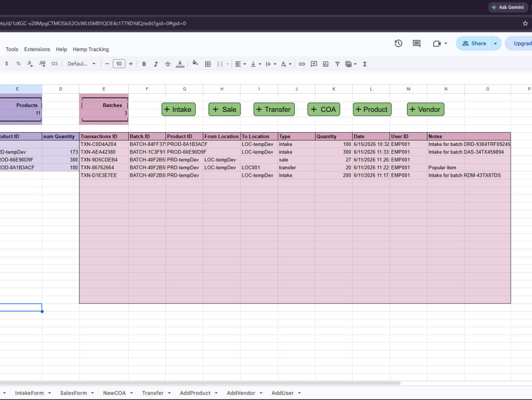Switch to the NewCOA sheet tab
The height and width of the screenshot is (400, 532).
click(x=114, y=393)
